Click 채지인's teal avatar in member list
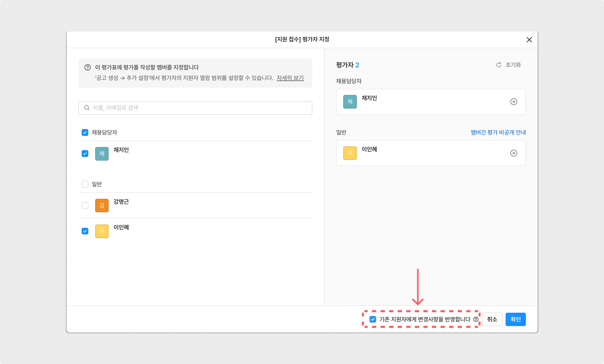Screen dimensions: 604x364 coord(102,154)
